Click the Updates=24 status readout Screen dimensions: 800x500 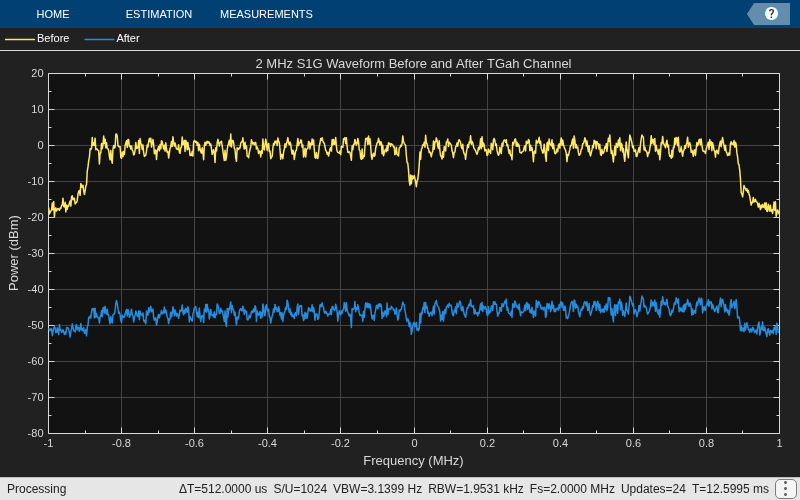coord(653,489)
